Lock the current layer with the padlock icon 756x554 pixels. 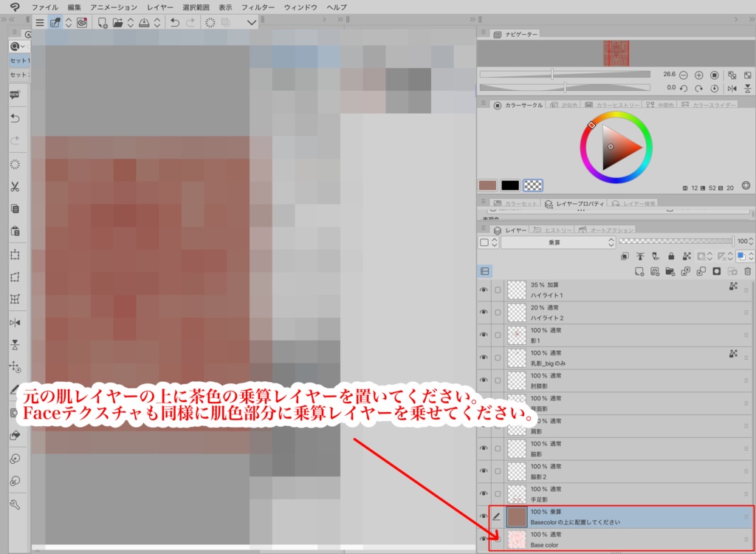671,256
